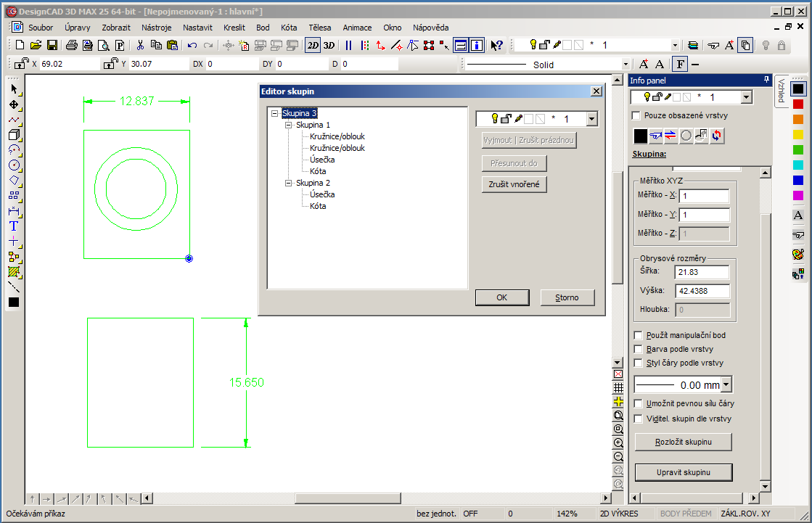Collapse the Skupina 2 tree node
The image size is (812, 523).
tap(289, 183)
